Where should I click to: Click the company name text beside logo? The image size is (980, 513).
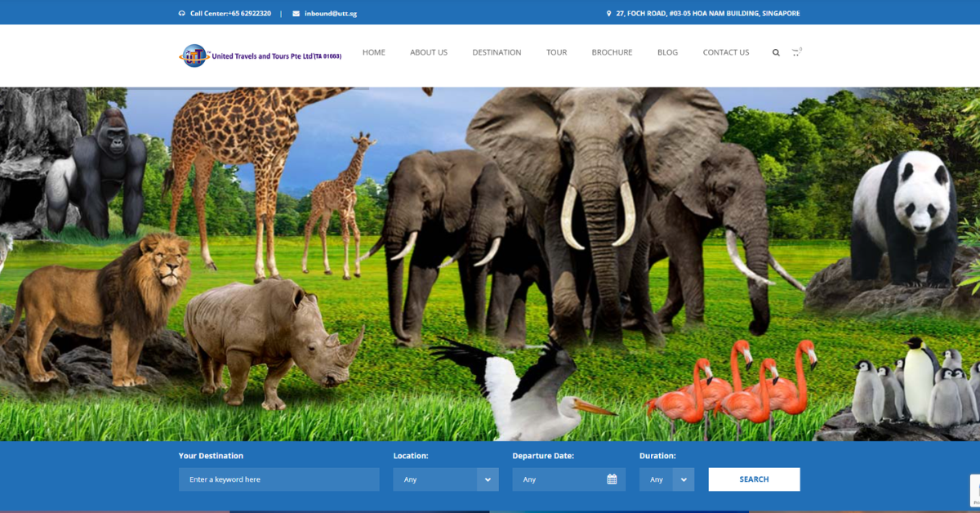[276, 56]
